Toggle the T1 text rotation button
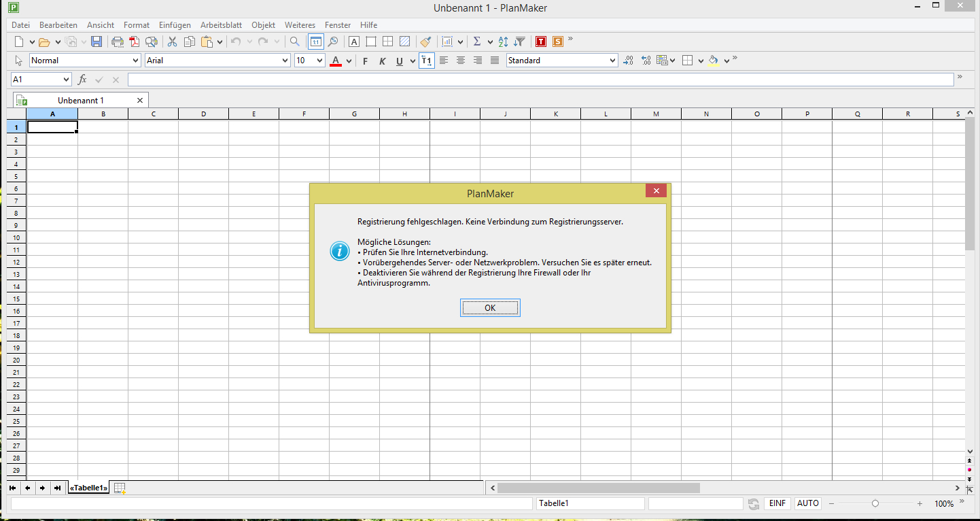The image size is (980, 521). tap(427, 61)
